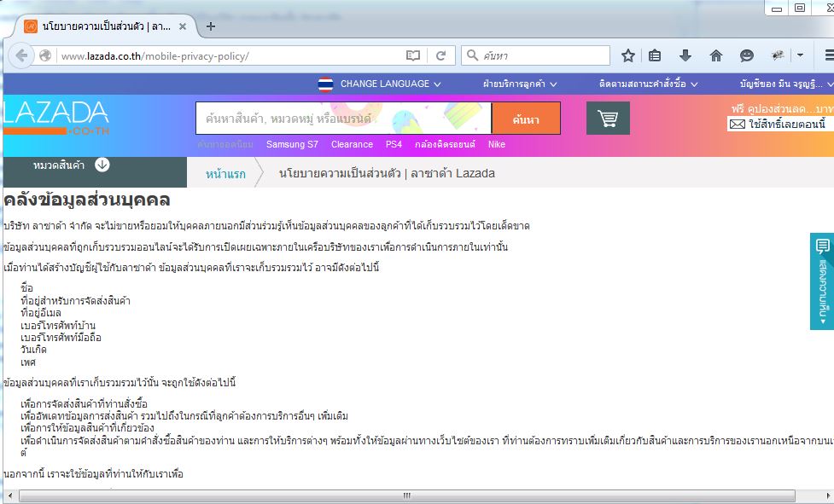Open the Clearance link

352,144
